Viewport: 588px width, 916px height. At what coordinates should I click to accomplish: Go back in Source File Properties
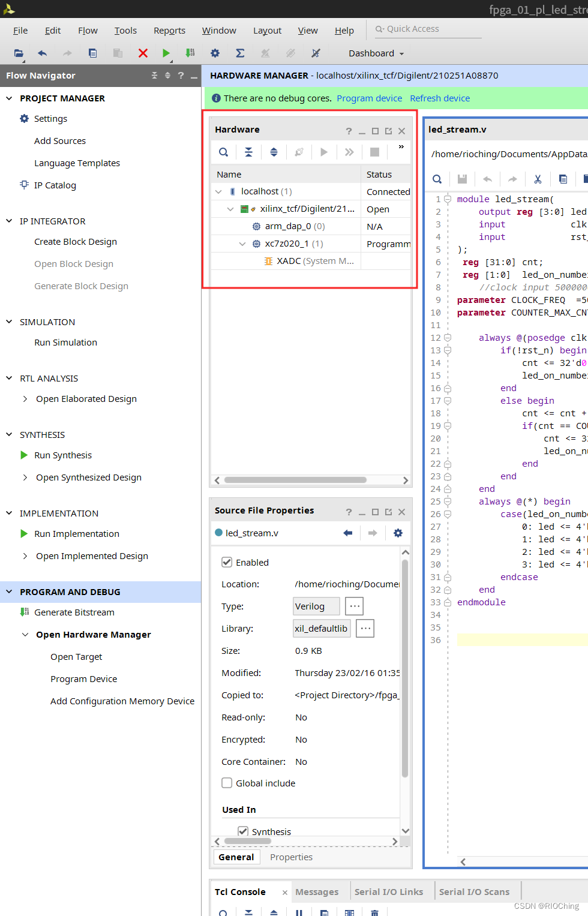tap(347, 533)
